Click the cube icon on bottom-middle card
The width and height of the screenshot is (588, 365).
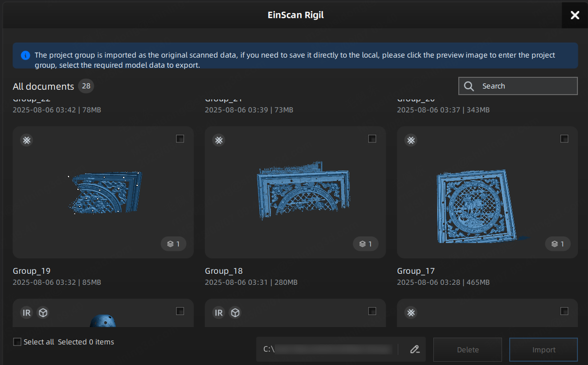tap(235, 313)
